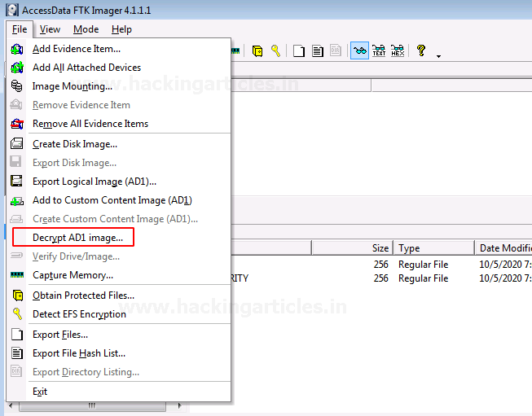Click the Export Logical Image floppy icon
The width and height of the screenshot is (532, 416).
click(16, 181)
